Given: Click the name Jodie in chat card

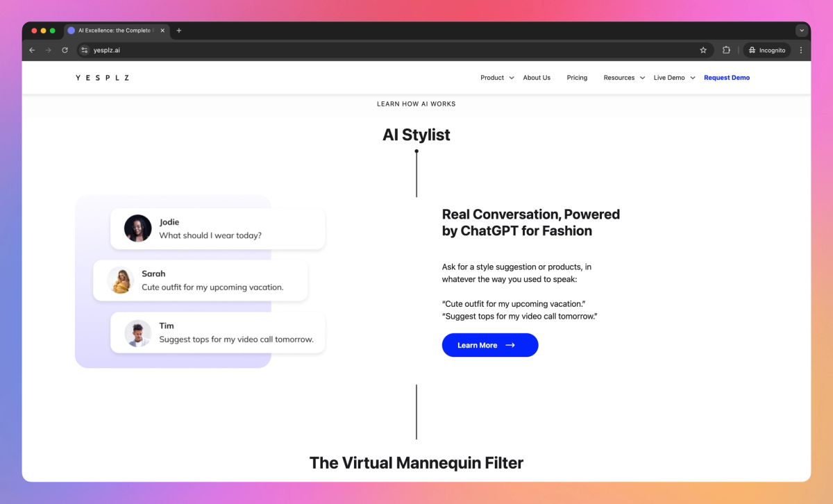Looking at the screenshot, I should (169, 222).
